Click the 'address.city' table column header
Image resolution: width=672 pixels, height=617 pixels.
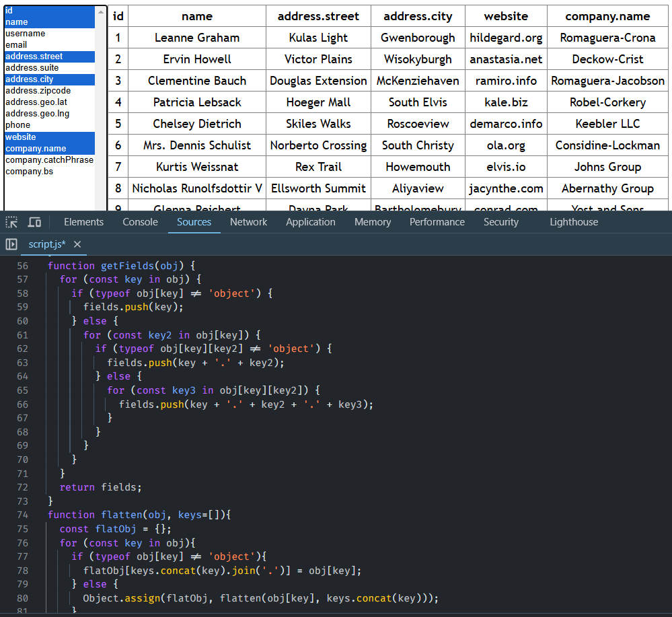pos(418,16)
